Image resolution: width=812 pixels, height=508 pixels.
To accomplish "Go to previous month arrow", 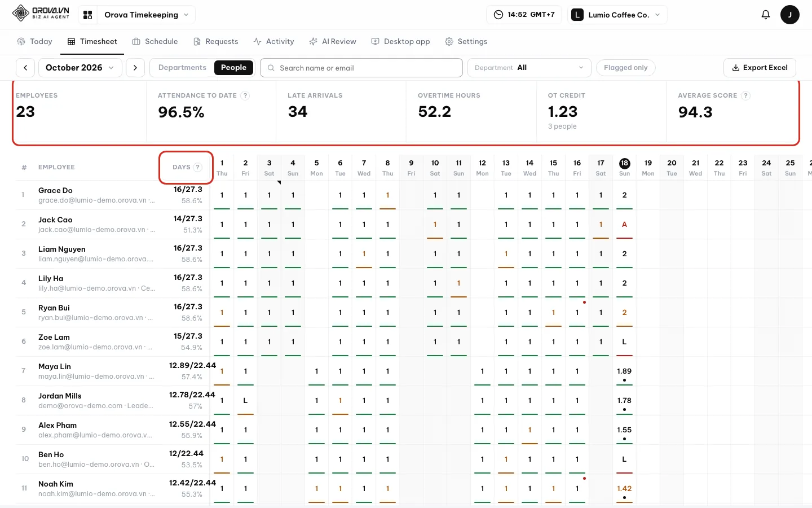I will coord(25,68).
